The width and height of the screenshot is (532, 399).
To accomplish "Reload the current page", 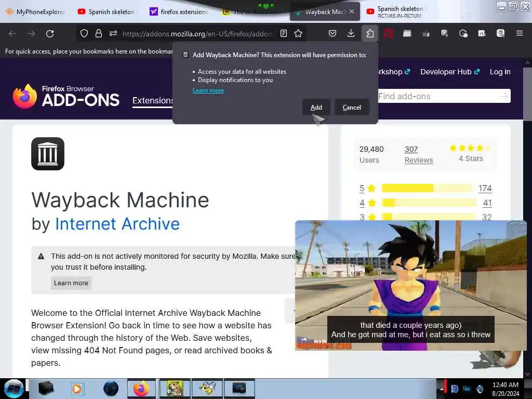I will click(50, 33).
